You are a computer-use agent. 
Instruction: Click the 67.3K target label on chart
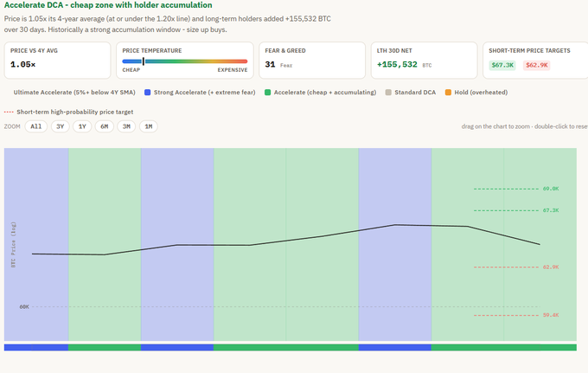point(551,210)
